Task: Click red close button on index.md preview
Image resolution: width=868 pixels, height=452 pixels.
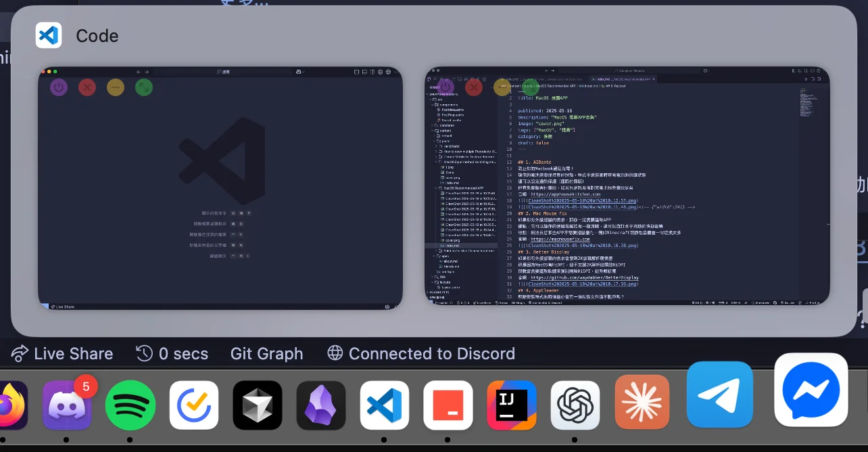Action: pyautogui.click(x=474, y=87)
